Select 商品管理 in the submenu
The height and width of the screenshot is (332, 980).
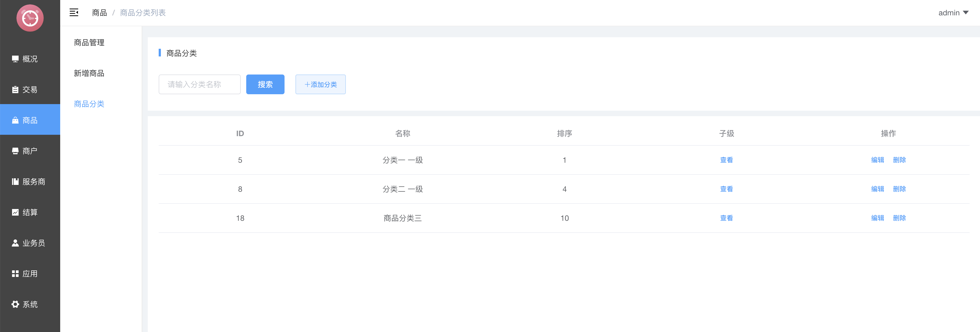[x=89, y=43]
